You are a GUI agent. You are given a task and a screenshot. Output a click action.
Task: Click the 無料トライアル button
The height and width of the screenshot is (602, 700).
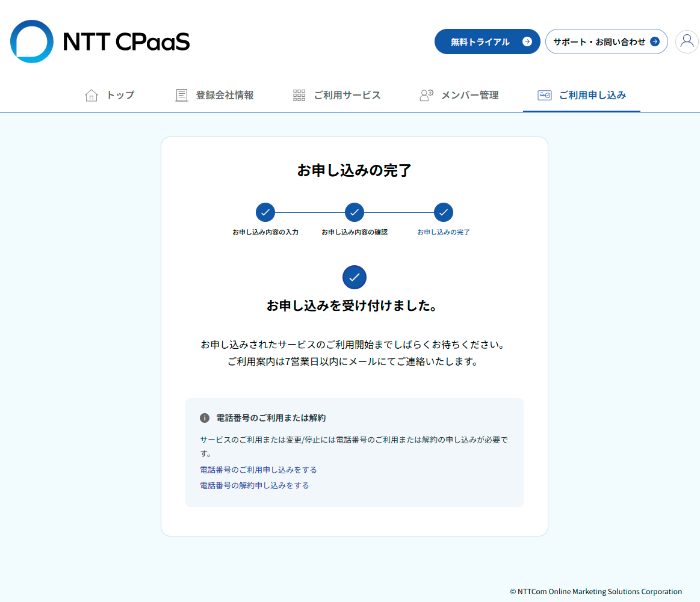click(x=487, y=42)
